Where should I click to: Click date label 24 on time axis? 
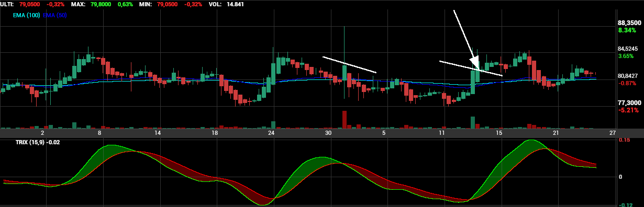(271, 133)
